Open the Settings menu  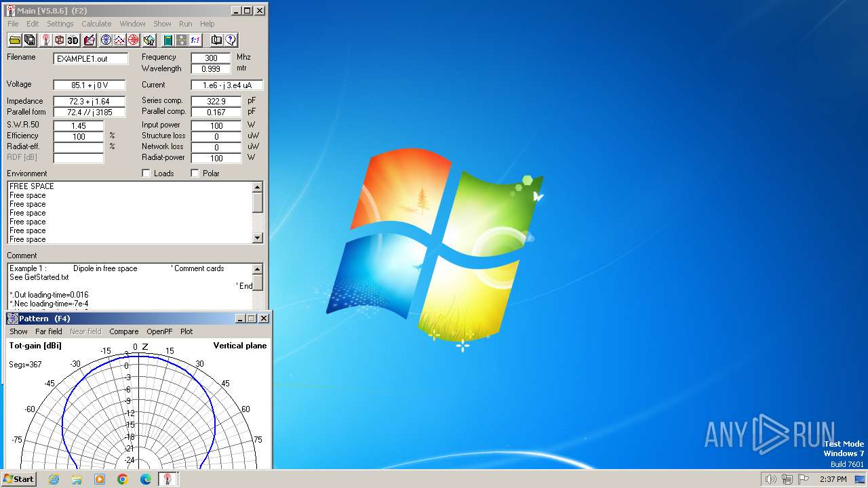pyautogui.click(x=60, y=24)
